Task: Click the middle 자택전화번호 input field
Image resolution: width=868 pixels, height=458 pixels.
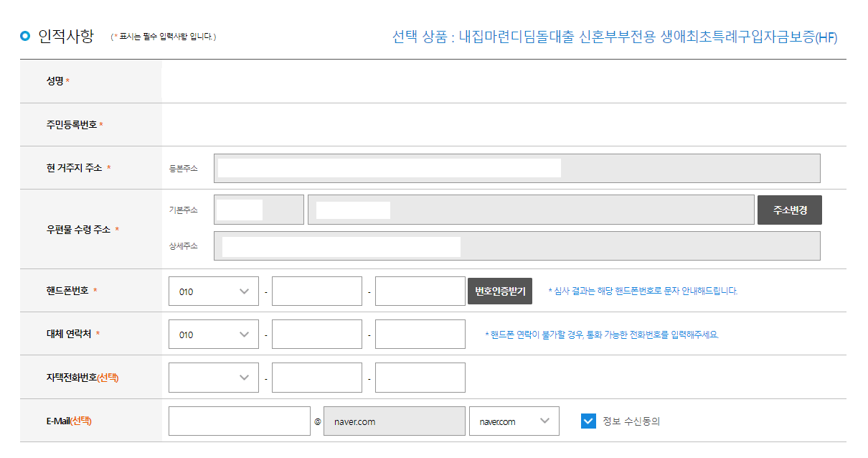Action: pos(316,377)
